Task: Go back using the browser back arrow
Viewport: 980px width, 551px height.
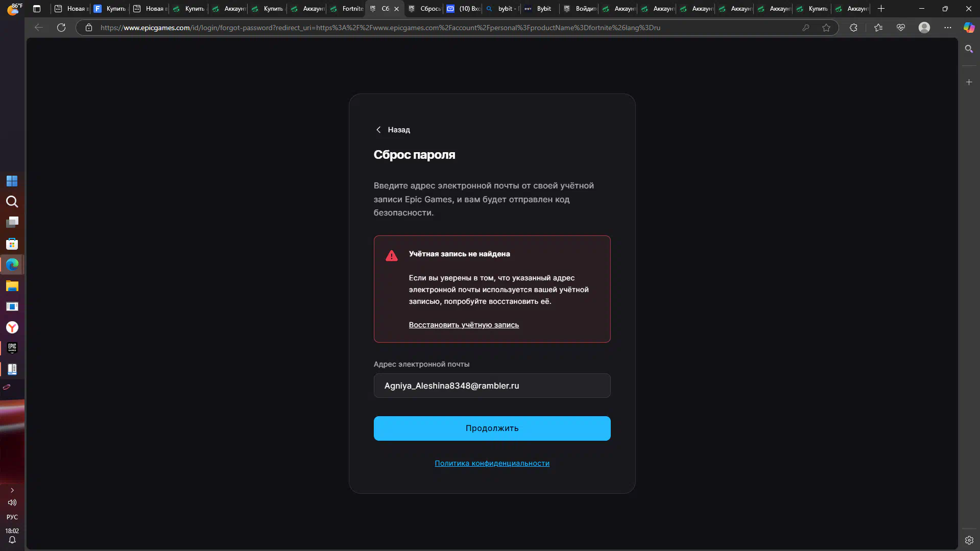Action: (38, 28)
